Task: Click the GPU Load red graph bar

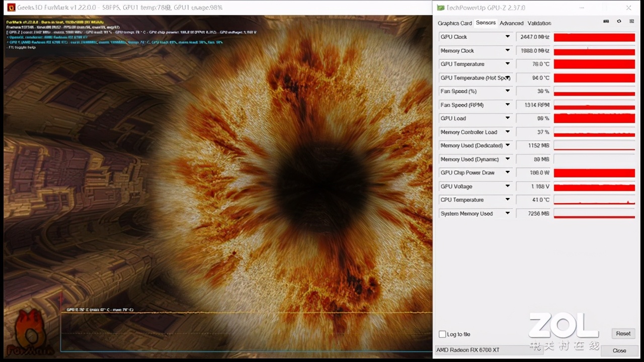Action: [x=594, y=119]
